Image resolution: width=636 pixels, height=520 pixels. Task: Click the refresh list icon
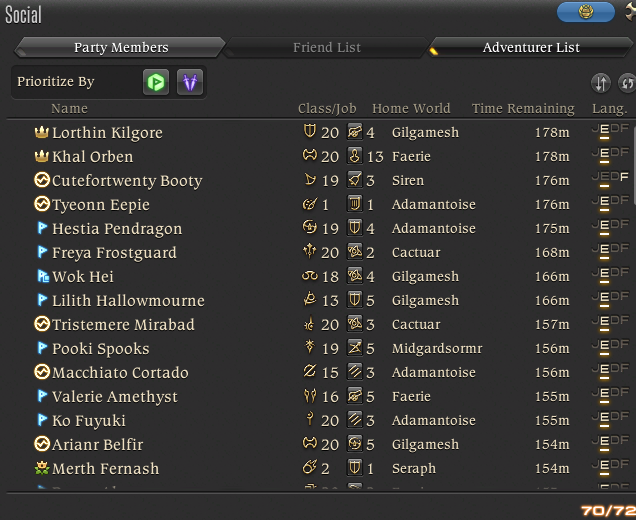627,84
